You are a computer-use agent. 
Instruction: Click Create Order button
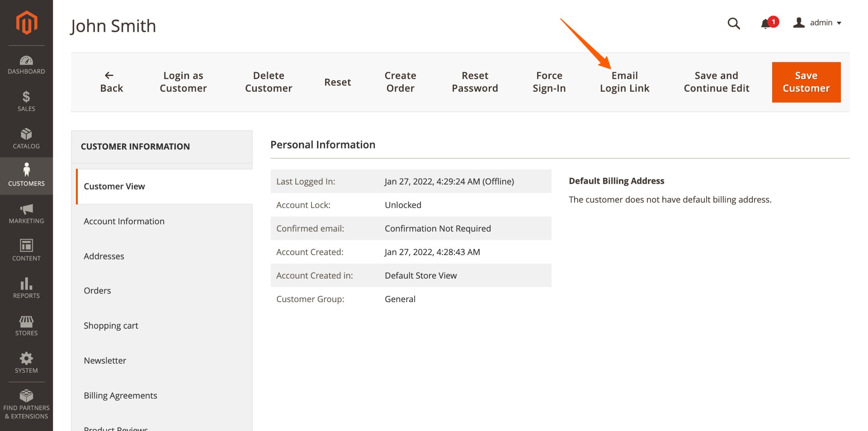(401, 82)
